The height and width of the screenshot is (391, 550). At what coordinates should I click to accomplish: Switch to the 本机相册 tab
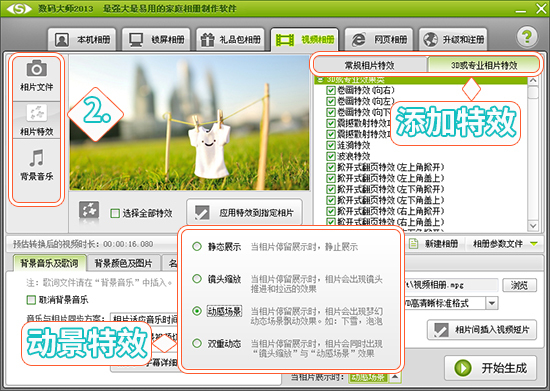point(82,39)
